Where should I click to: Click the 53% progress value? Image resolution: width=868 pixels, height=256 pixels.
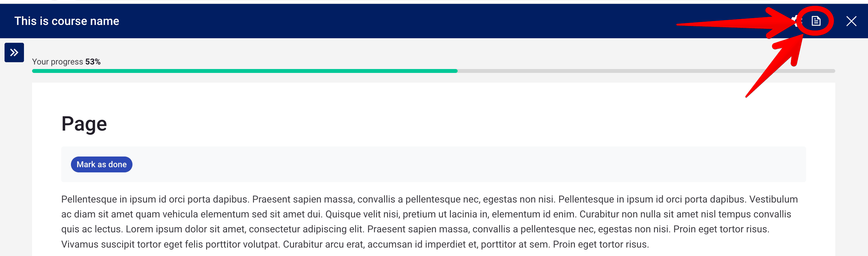[x=93, y=62]
